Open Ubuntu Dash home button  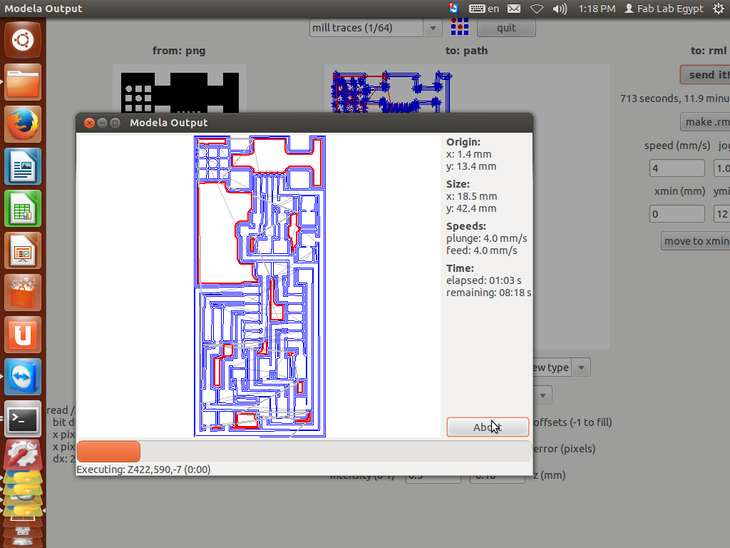pyautogui.click(x=22, y=40)
